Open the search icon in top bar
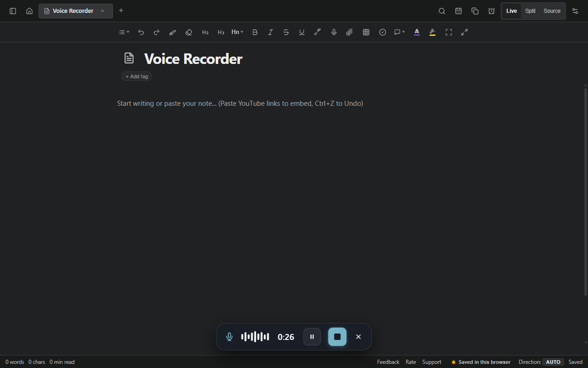Viewport: 588px width, 368px height. pyautogui.click(x=442, y=11)
